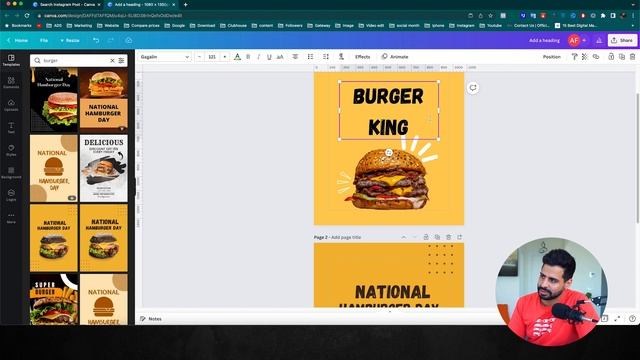The height and width of the screenshot is (360, 640).
Task: Open the Uploads sidebar panel
Action: coord(11,105)
